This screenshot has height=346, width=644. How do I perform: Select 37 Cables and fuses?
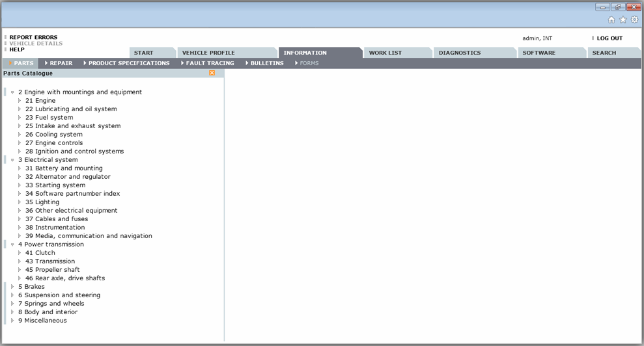[57, 219]
